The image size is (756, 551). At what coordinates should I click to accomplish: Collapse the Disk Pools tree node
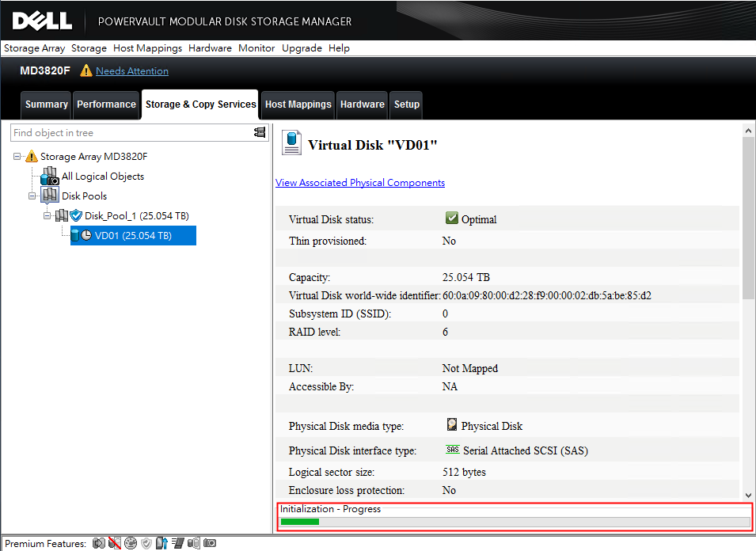point(31,196)
